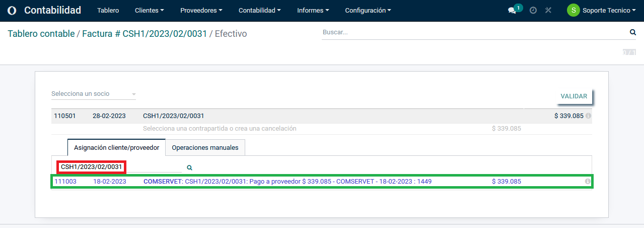This screenshot has width=644, height=228.
Task: Click the developer tools wrench icon
Action: pos(548,11)
